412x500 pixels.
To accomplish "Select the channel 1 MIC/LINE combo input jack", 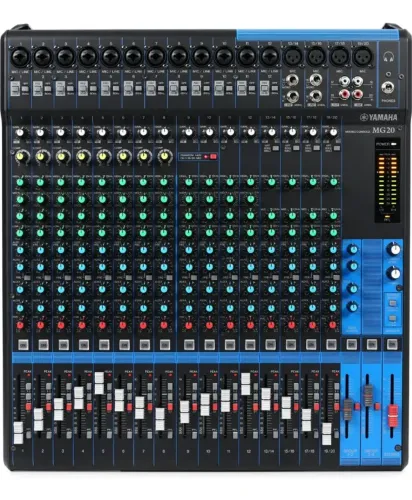I will click(21, 57).
